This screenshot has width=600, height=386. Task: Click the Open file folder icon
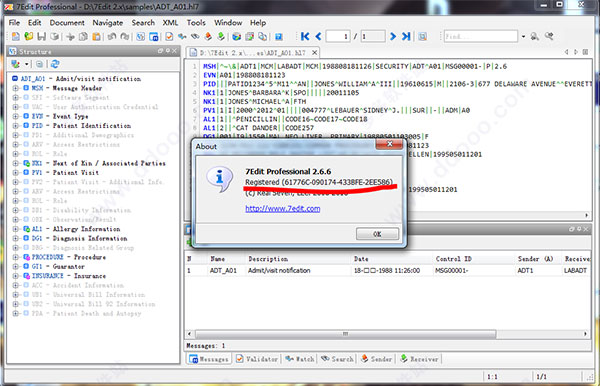[x=28, y=36]
